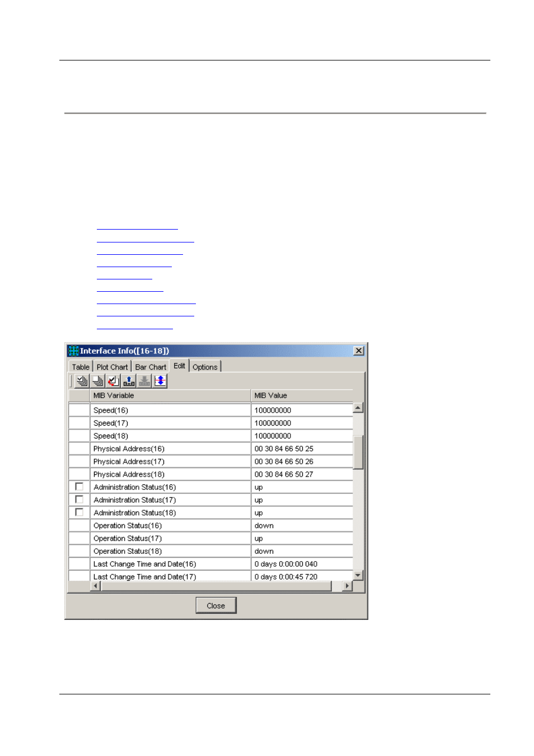Image resolution: width=534 pixels, height=756 pixels.
Task: Click the red-arrow checkbox toolbar icon
Action: pyautogui.click(x=113, y=381)
